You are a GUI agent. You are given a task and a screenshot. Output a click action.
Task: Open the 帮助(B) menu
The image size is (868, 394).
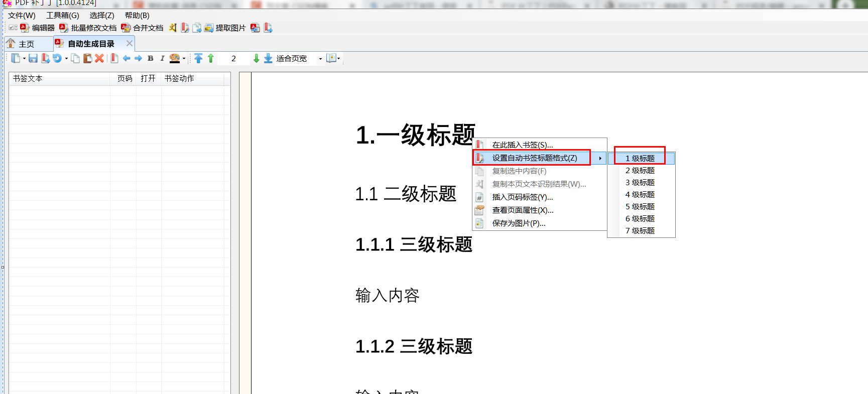coord(137,16)
